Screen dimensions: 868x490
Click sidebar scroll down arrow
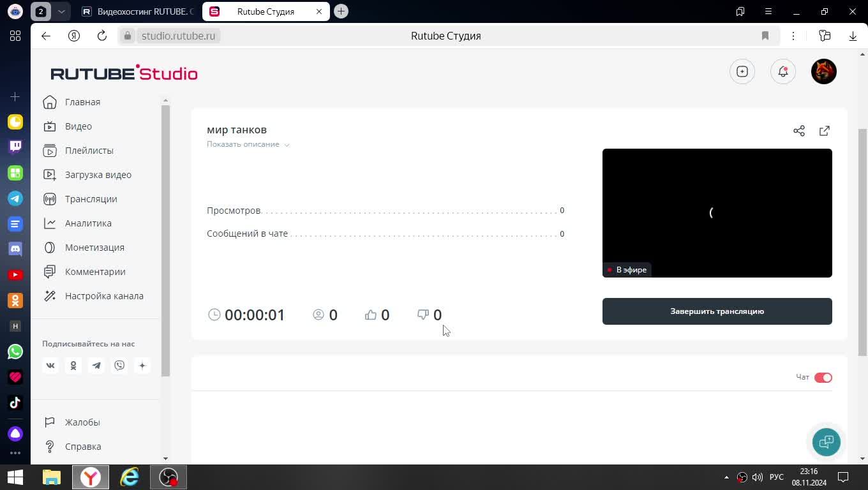(x=165, y=459)
